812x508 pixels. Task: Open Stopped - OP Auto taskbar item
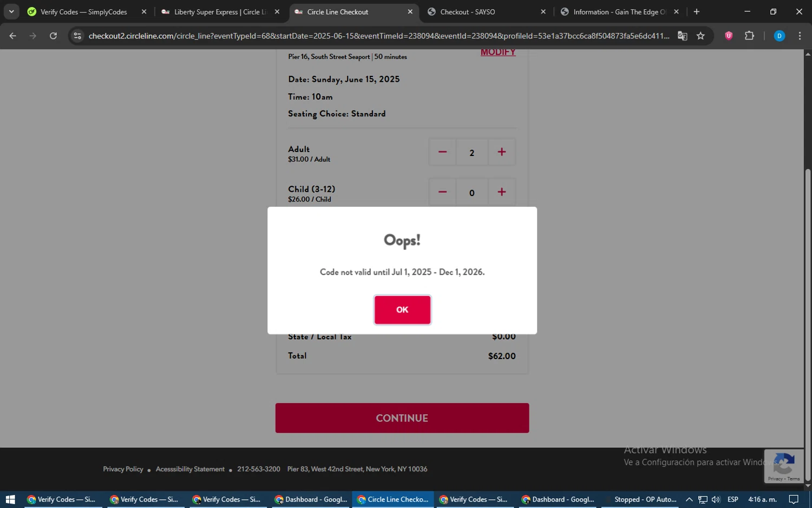coord(640,499)
